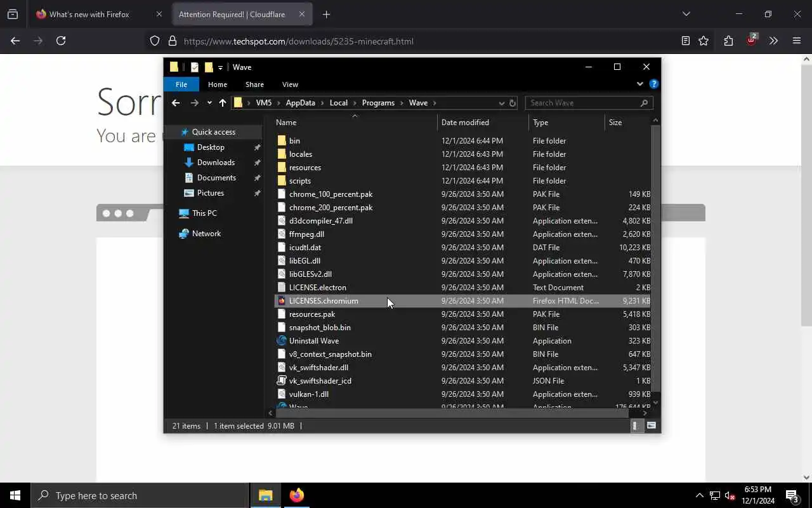
Task: Open File Explorer from the taskbar
Action: [x=265, y=495]
